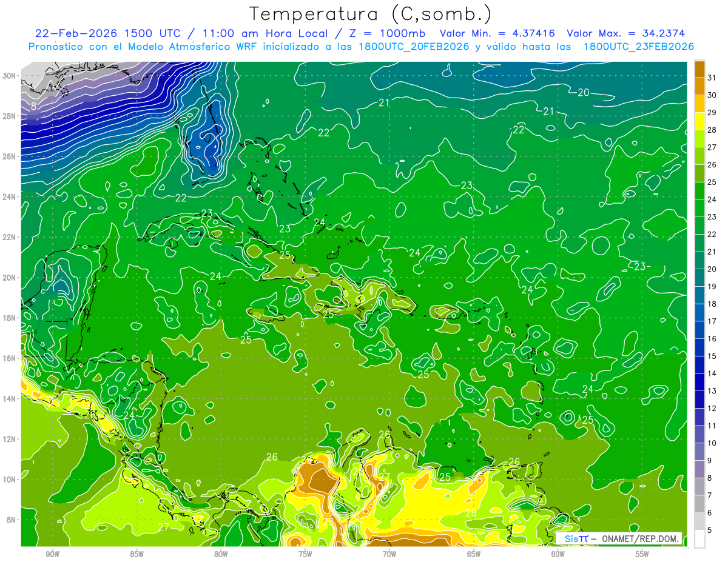Click the legend scale value 15
Screen dimensions: 728x562
click(712, 356)
